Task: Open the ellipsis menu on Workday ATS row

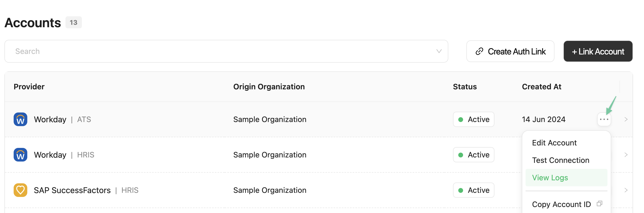Action: click(x=604, y=119)
